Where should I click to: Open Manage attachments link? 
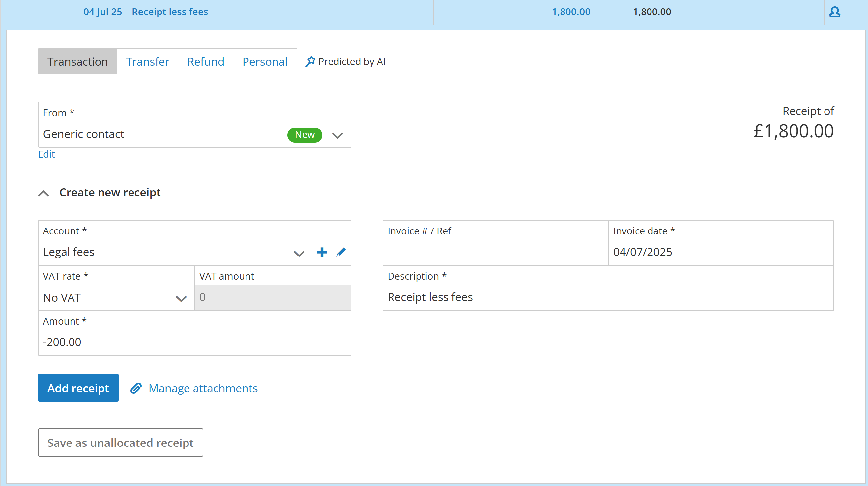tap(203, 388)
